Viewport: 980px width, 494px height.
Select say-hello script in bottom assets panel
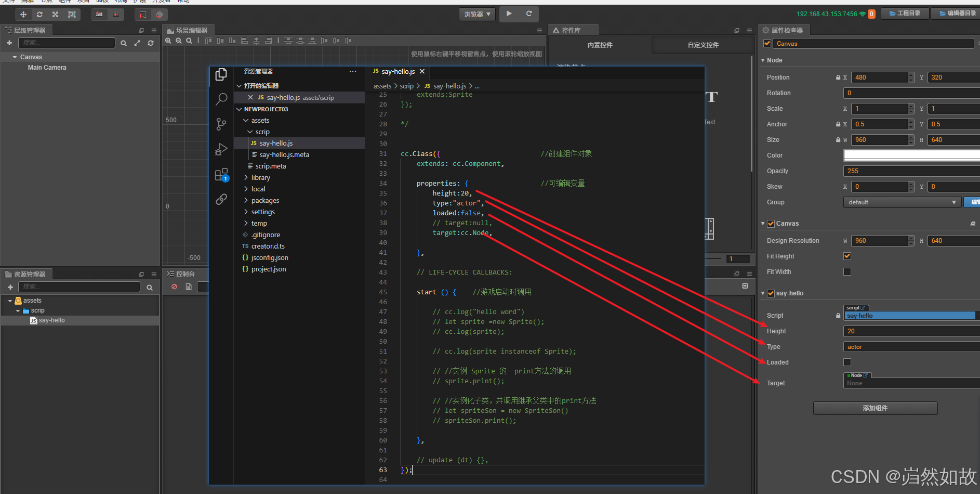pyautogui.click(x=51, y=320)
